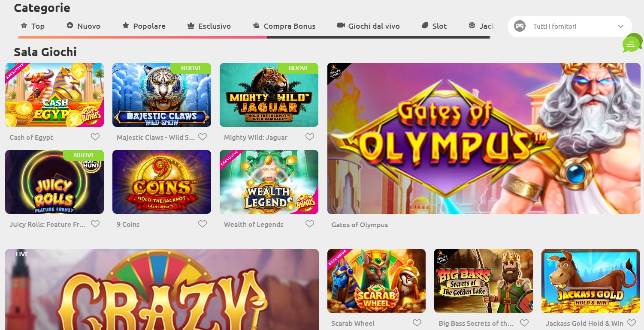Expand the Tutti i fornitori dropdown
Viewport: 644px width, 330px height.
(x=569, y=27)
